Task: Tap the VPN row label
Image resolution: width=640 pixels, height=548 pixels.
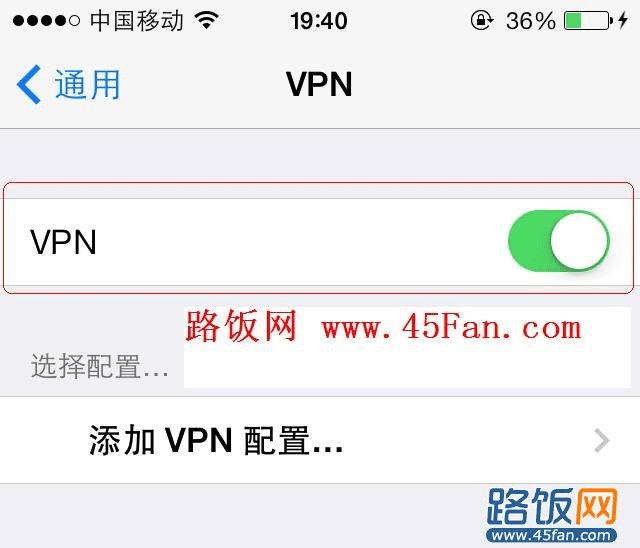Action: coord(63,242)
